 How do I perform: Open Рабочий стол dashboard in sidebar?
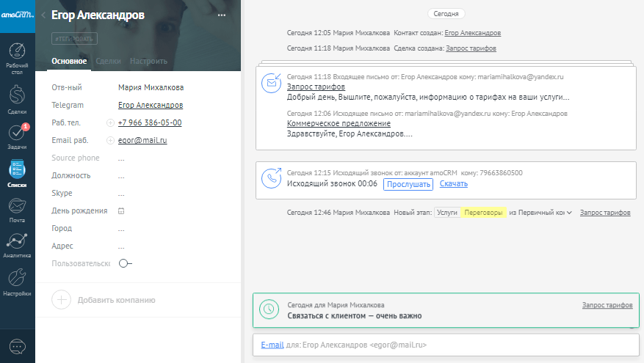click(17, 57)
